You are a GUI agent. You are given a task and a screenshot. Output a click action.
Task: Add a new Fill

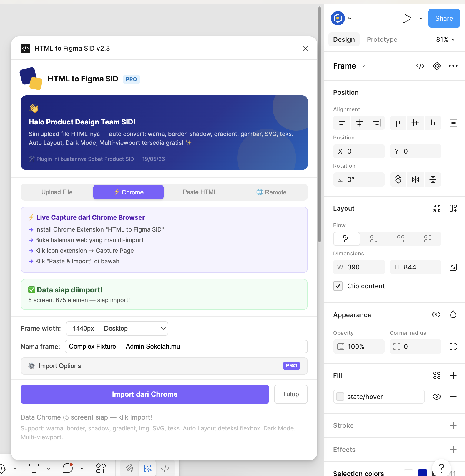(453, 375)
